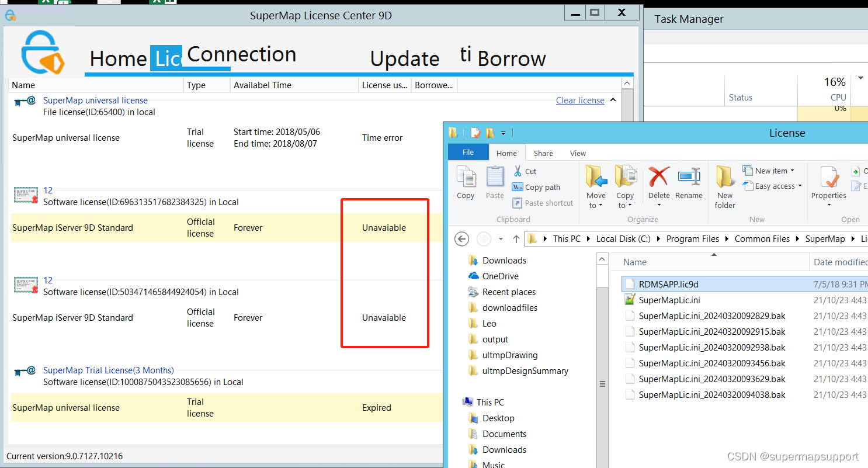Open the File tab in Explorer
The height and width of the screenshot is (468, 868).
[468, 152]
